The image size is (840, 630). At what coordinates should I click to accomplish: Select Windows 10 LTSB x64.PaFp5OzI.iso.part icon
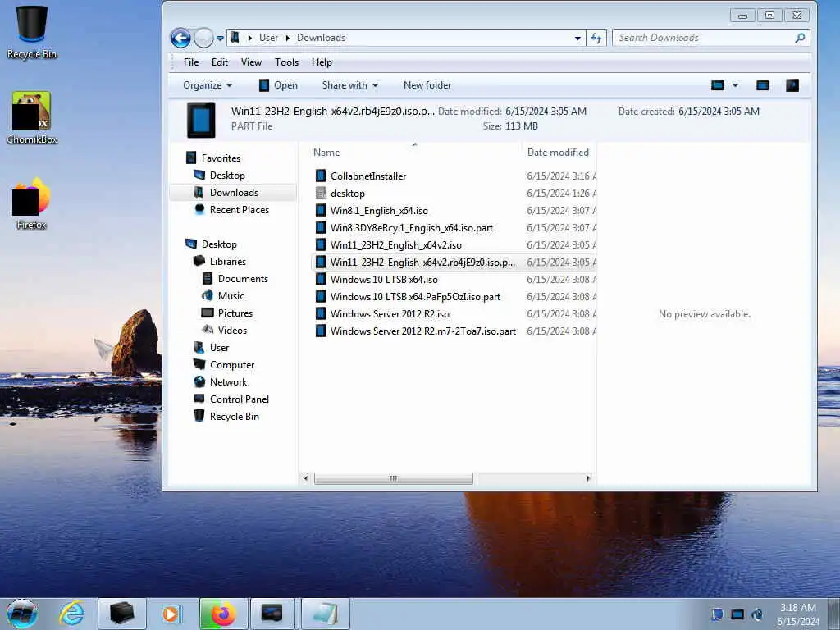pyautogui.click(x=321, y=297)
